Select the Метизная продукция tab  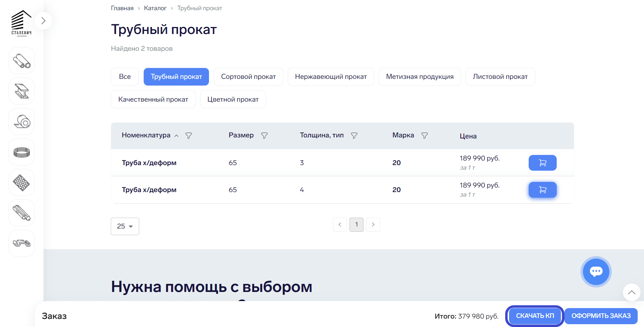point(420,77)
